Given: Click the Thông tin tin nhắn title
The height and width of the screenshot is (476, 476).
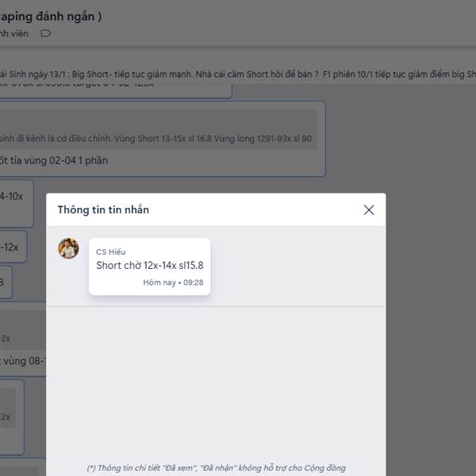Looking at the screenshot, I should point(103,209).
